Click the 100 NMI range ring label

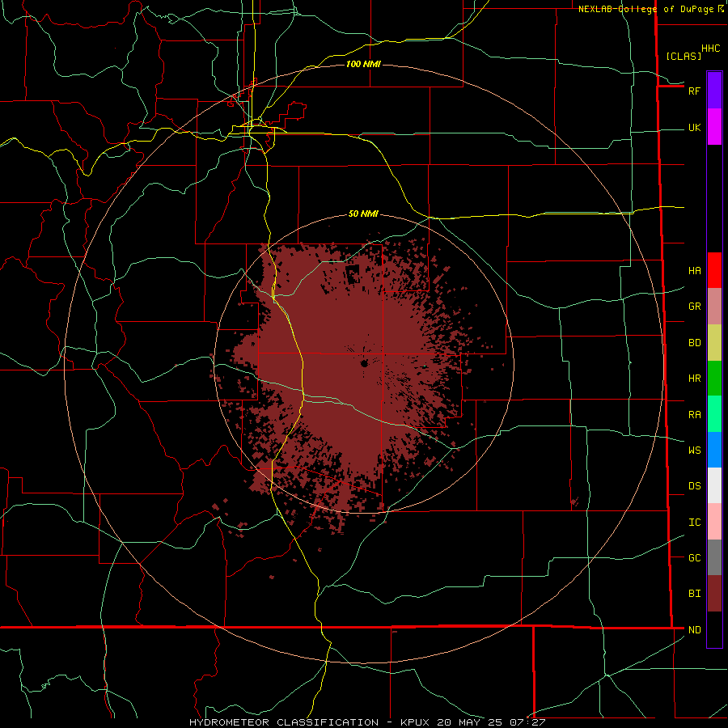(x=363, y=64)
